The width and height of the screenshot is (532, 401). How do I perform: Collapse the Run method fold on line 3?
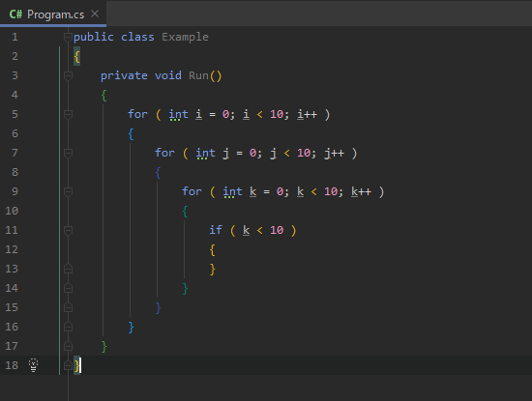point(68,75)
